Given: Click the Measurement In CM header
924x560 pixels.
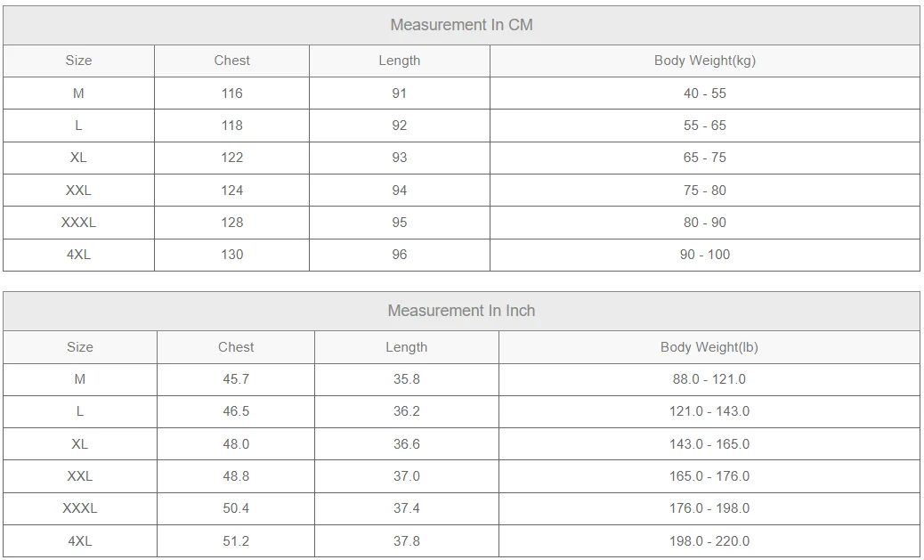Looking at the screenshot, I should click(461, 25).
